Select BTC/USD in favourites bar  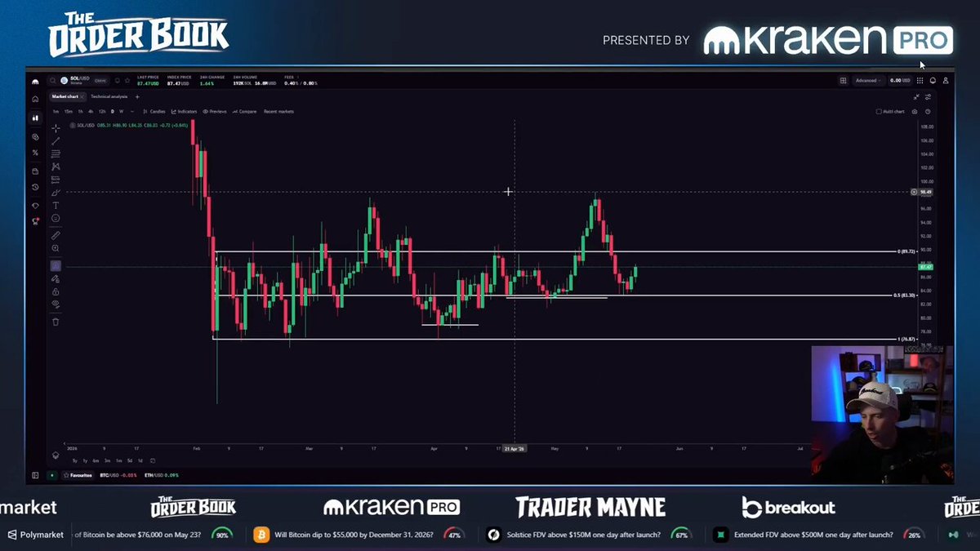tap(118, 475)
